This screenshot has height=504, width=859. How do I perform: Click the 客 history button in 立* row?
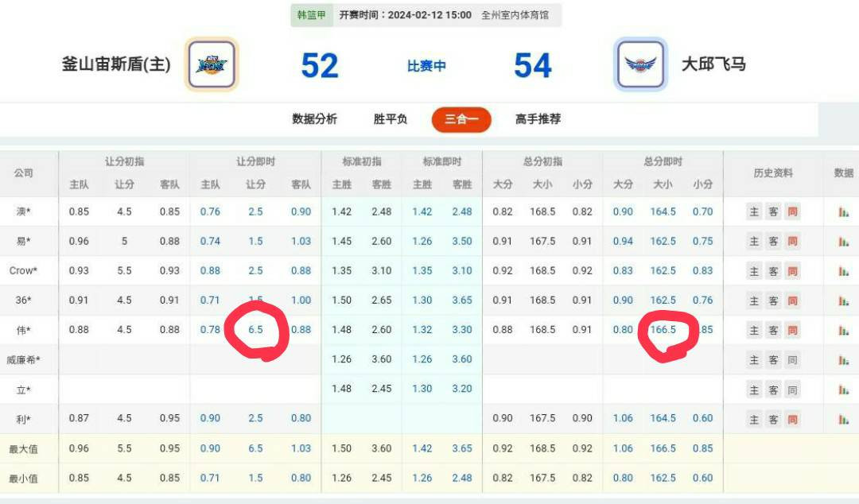pyautogui.click(x=774, y=390)
